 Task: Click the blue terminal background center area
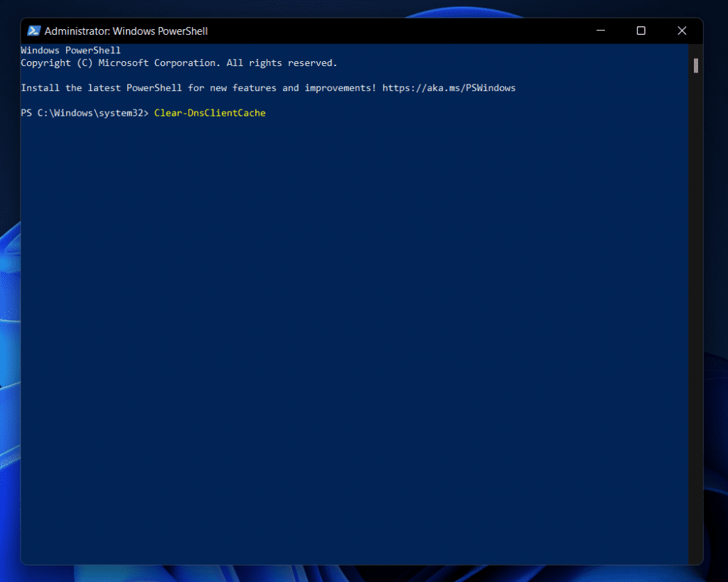click(355, 320)
